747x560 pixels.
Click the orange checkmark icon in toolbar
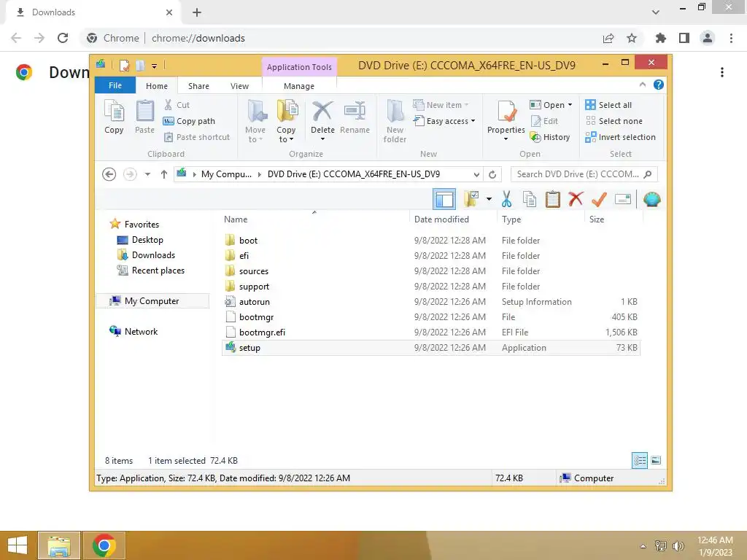(599, 199)
